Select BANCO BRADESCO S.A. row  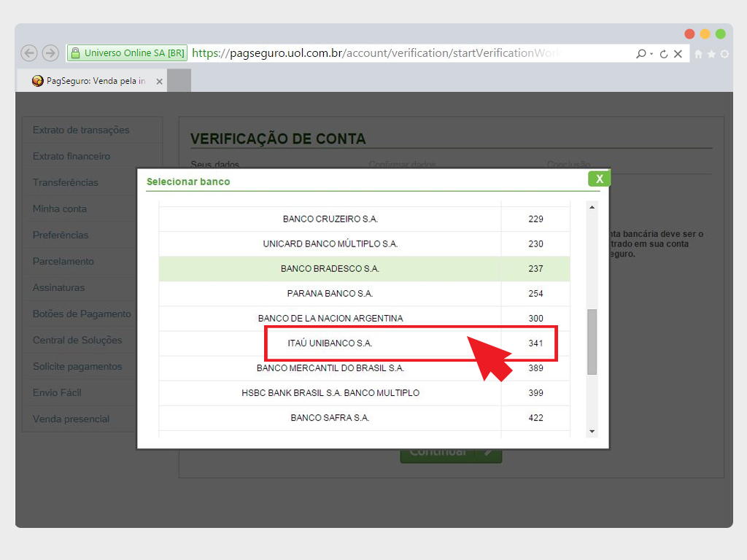point(365,268)
